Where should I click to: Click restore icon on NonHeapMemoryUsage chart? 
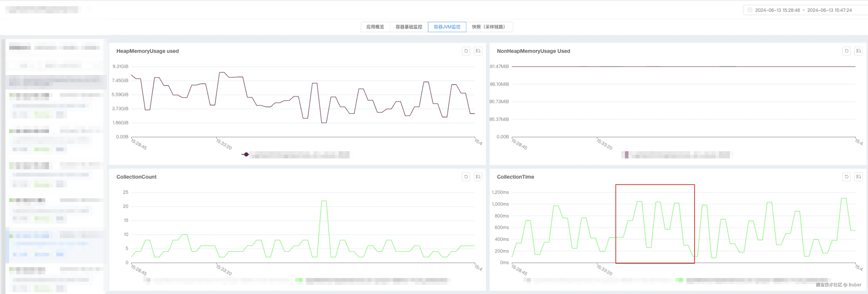[846, 51]
